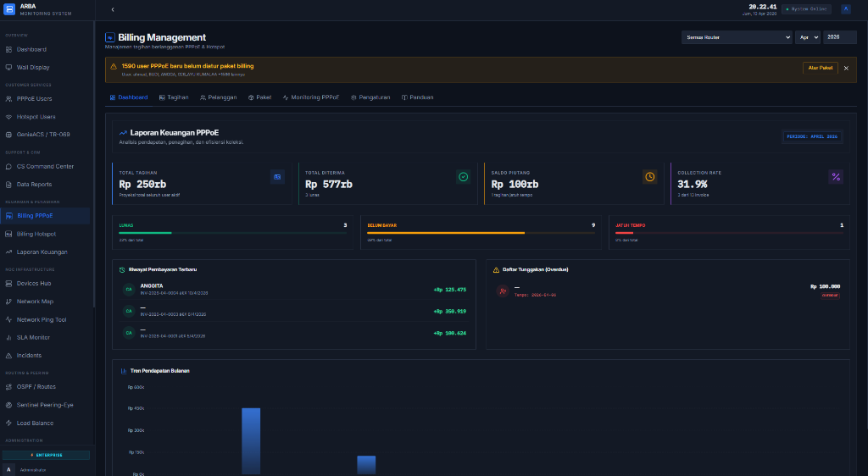The width and height of the screenshot is (868, 476).
Task: Open the Semua Router dropdown
Action: pyautogui.click(x=737, y=37)
